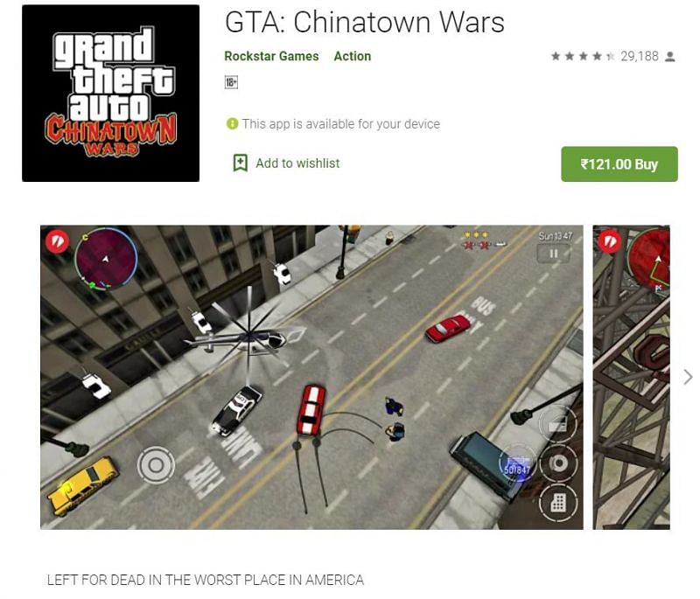Click the green info icon beside availability text
Screen dimensions: 700x599
pyautogui.click(x=232, y=123)
